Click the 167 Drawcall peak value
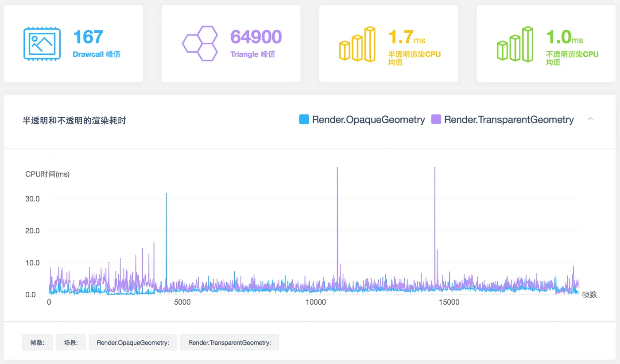Viewport: 620px width, 364px height. 88,37
